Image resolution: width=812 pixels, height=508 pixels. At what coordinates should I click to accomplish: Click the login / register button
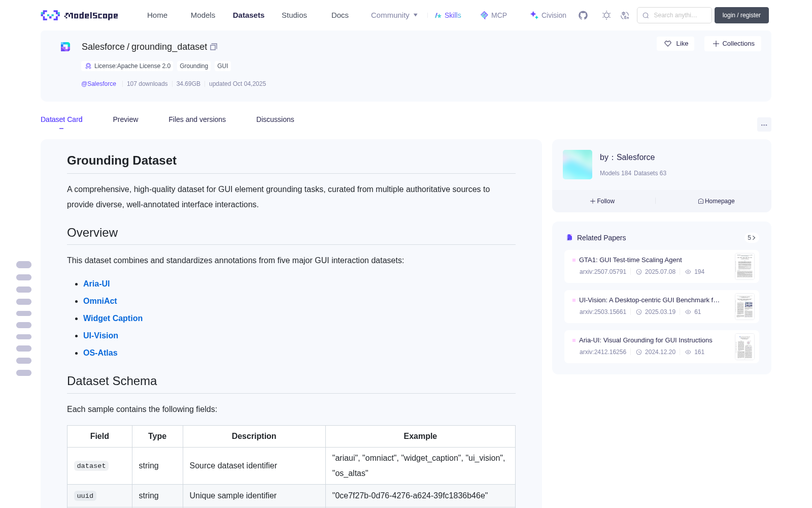pos(741,15)
